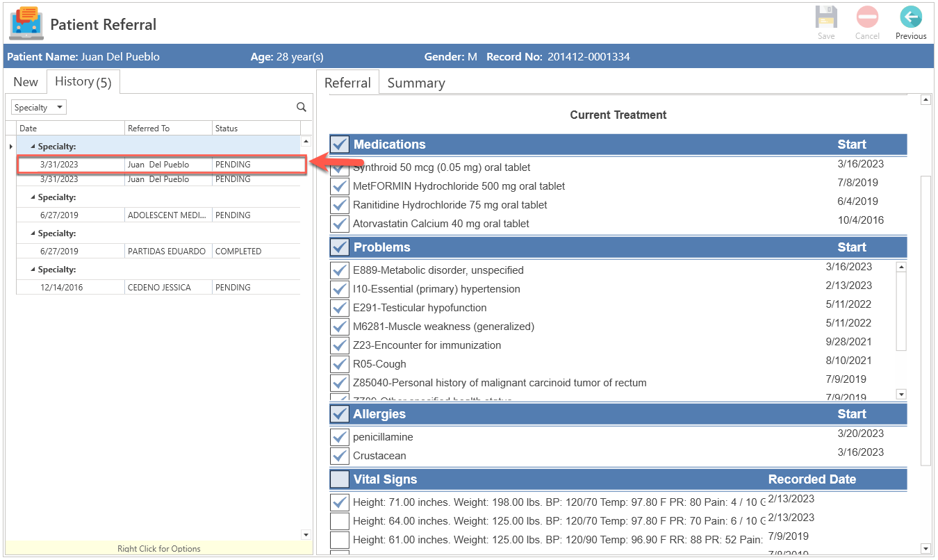This screenshot has width=938, height=560.
Task: Click Problems list scroll-down arrow
Action: pos(901,395)
